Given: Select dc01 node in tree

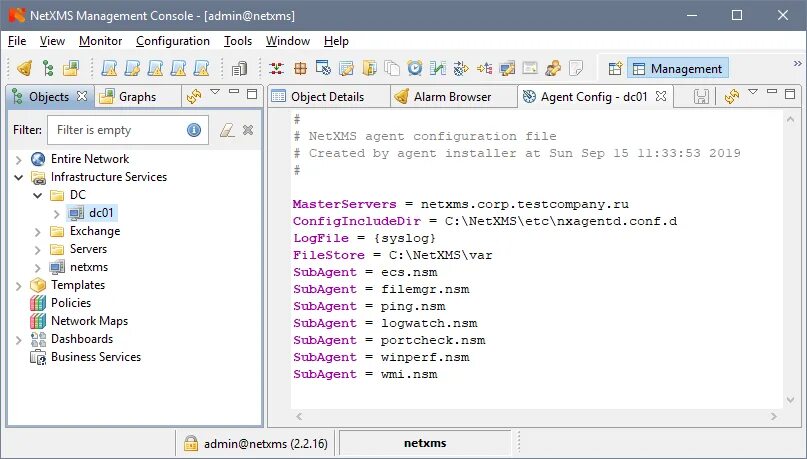Looking at the screenshot, I should click(x=101, y=213).
